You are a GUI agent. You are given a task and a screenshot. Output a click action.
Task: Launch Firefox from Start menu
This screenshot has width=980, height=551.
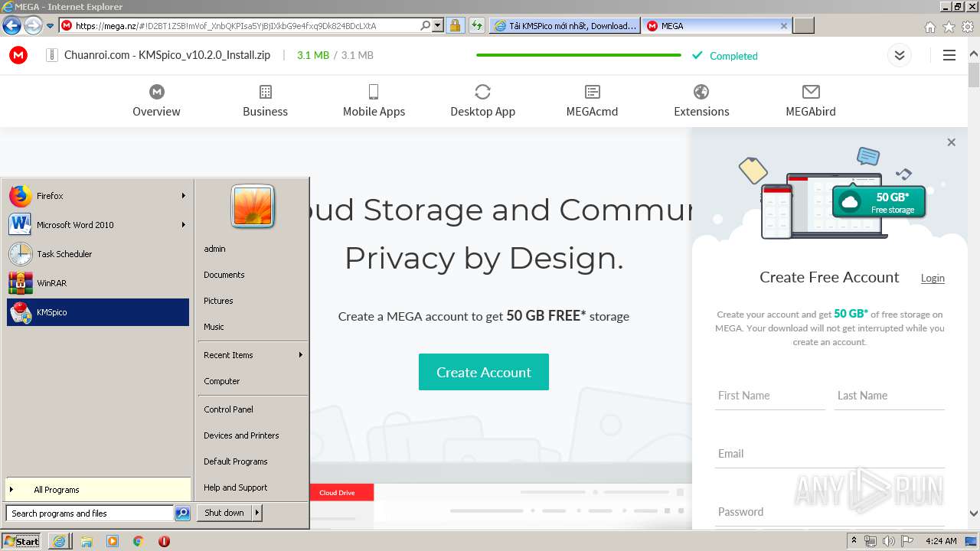(x=98, y=196)
